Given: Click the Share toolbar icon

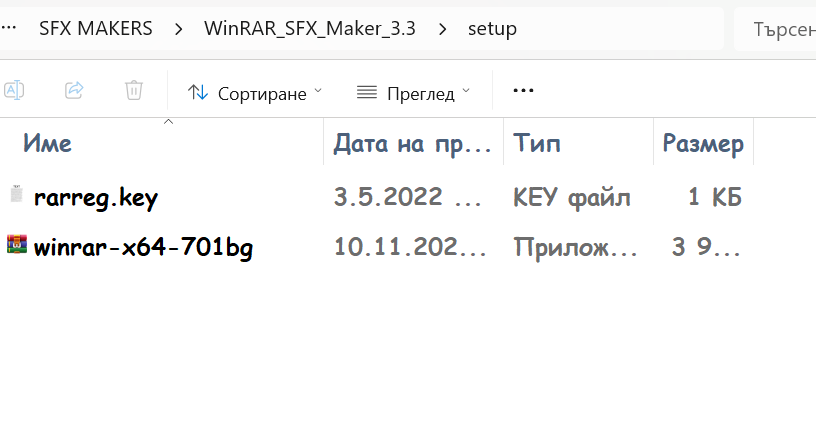Looking at the screenshot, I should point(74,90).
